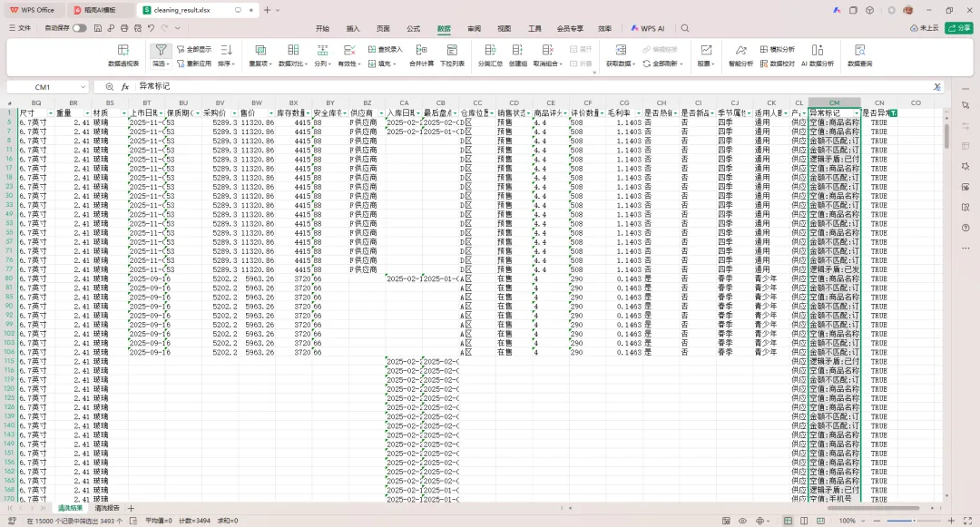Click the 查找录入 lookup entry tool
Image resolution: width=980 pixels, height=527 pixels.
(x=385, y=49)
